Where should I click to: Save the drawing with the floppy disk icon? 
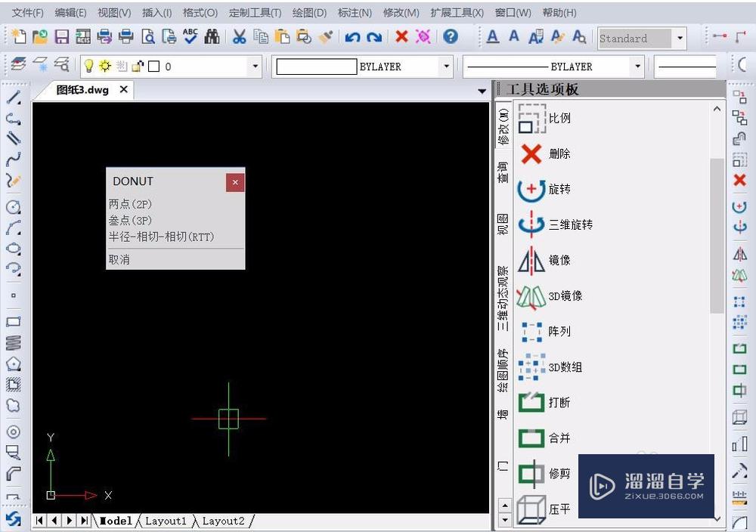[x=62, y=36]
